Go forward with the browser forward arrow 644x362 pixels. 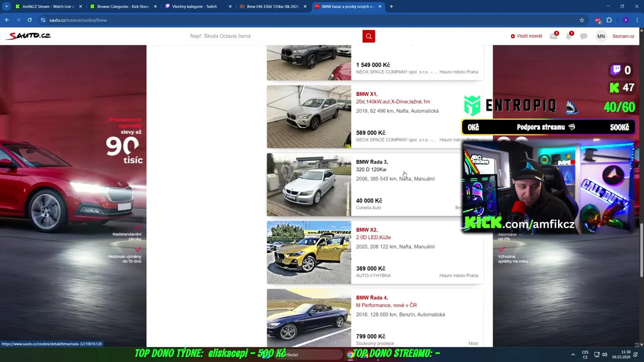18,20
